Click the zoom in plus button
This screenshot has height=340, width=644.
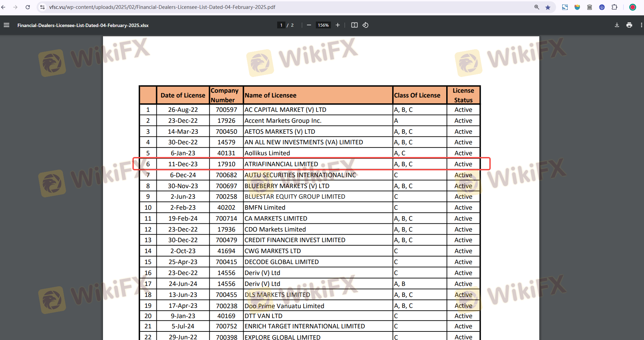click(x=338, y=25)
